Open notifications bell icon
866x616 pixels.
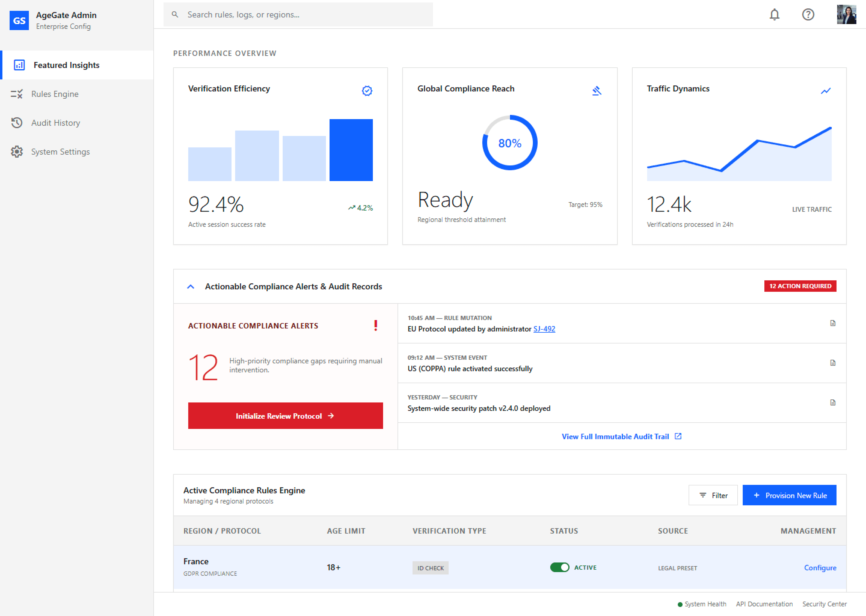(774, 14)
